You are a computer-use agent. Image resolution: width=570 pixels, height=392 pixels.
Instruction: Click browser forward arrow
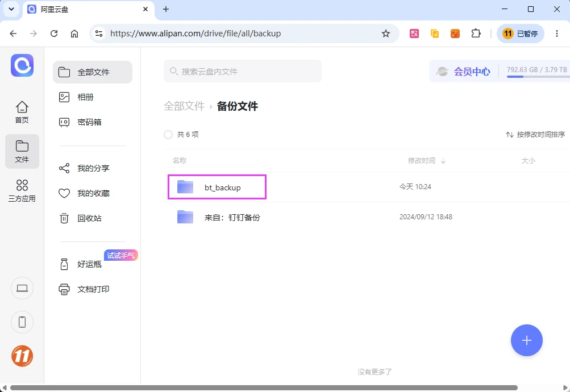click(x=34, y=34)
